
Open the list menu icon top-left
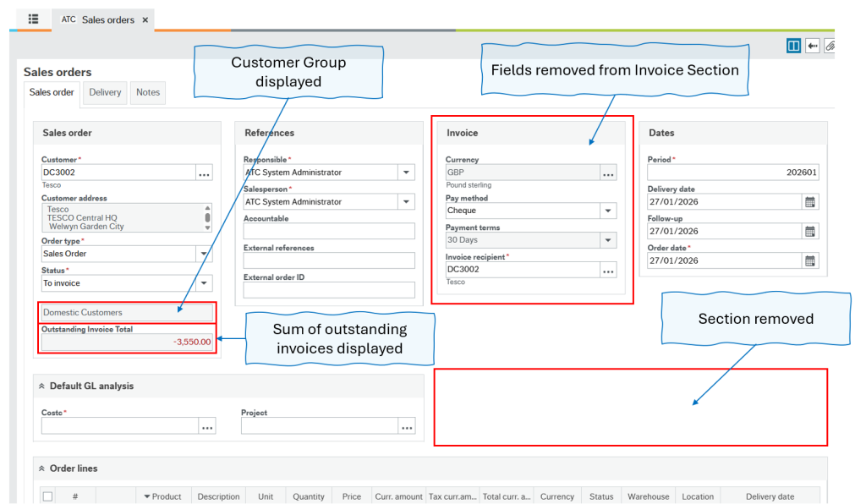(x=33, y=19)
